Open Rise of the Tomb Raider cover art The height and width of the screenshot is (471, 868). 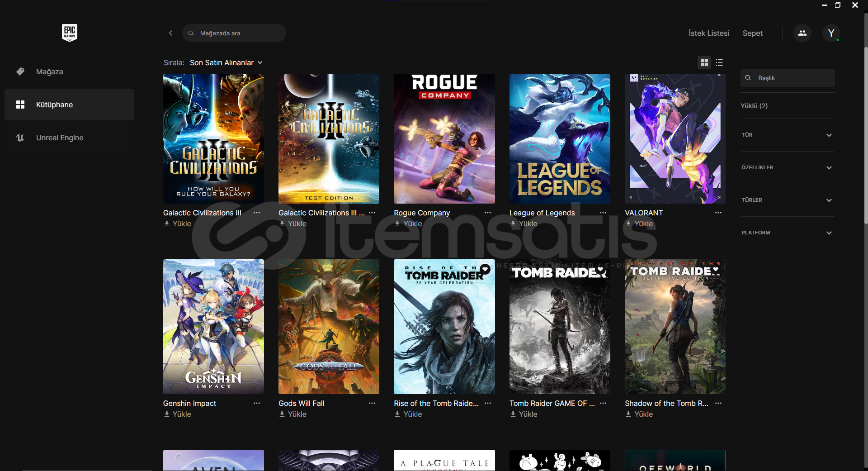[x=444, y=326]
